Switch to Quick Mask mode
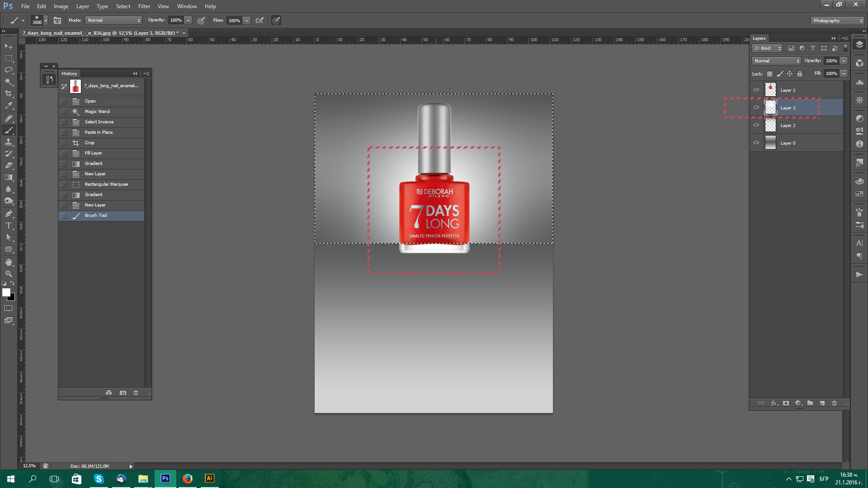Screen dimensions: 868x488 coord(9,308)
